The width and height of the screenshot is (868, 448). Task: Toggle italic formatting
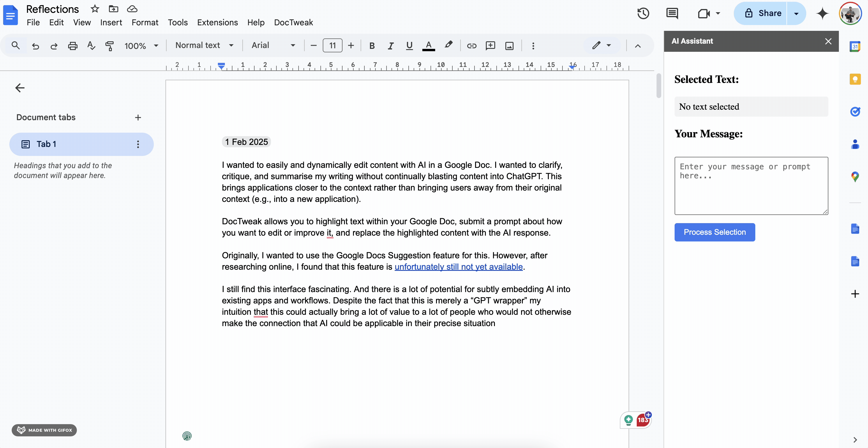click(x=391, y=46)
